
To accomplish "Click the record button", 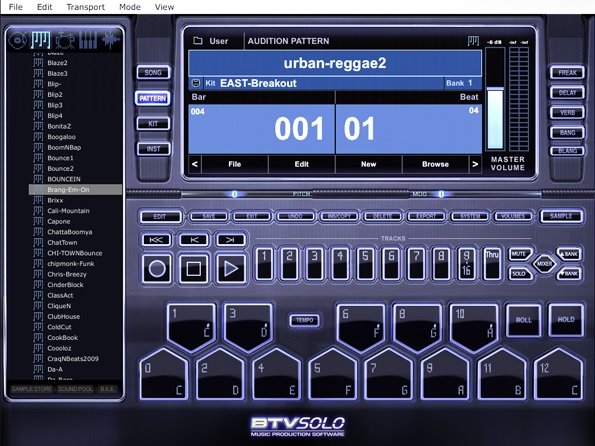I will (157, 269).
